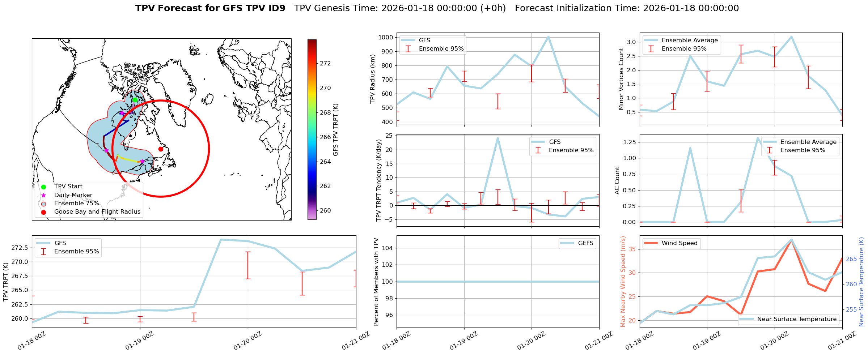
Task: Click the green TPV Start dot on map
Action: (135, 100)
